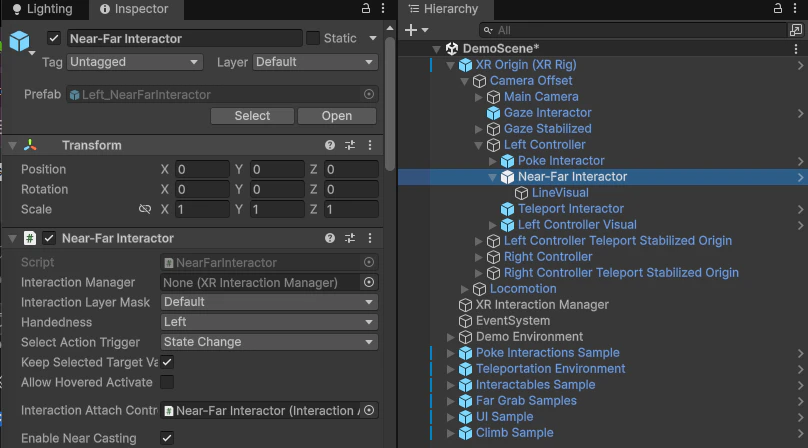Collapse Left Controller in Hierarchy
The height and width of the screenshot is (448, 808).
(x=478, y=145)
